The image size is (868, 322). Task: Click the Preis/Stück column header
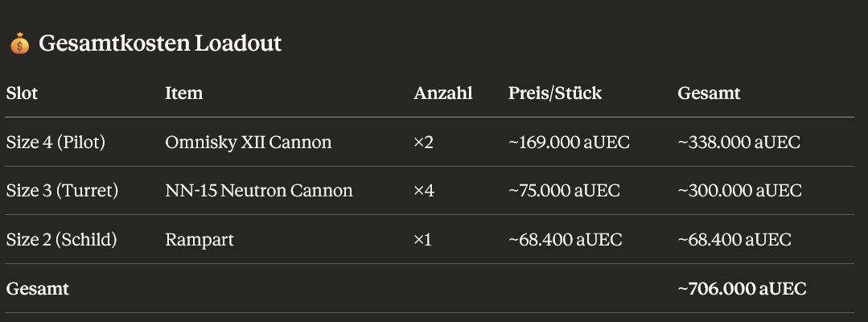[554, 93]
